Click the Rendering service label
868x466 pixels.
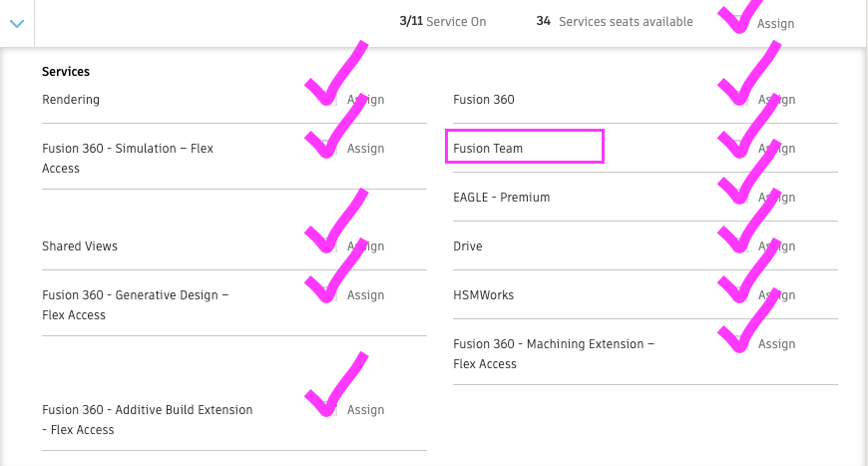coord(71,100)
